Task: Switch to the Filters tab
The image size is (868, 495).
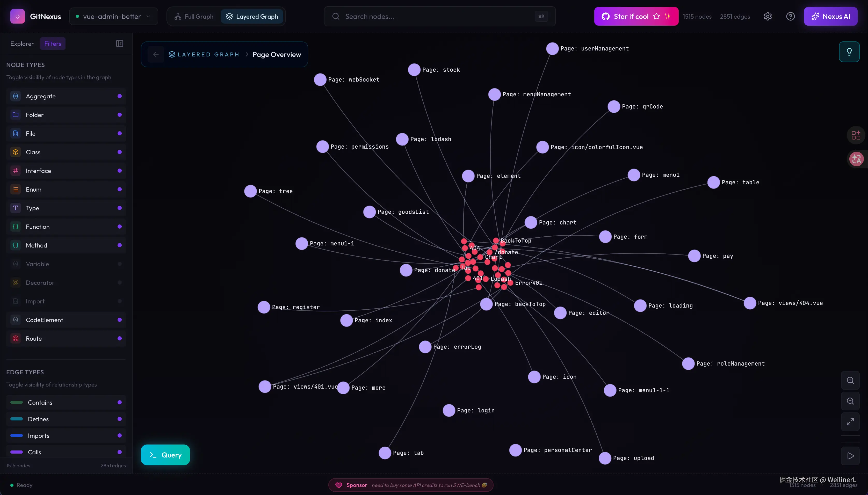Action: (x=53, y=43)
